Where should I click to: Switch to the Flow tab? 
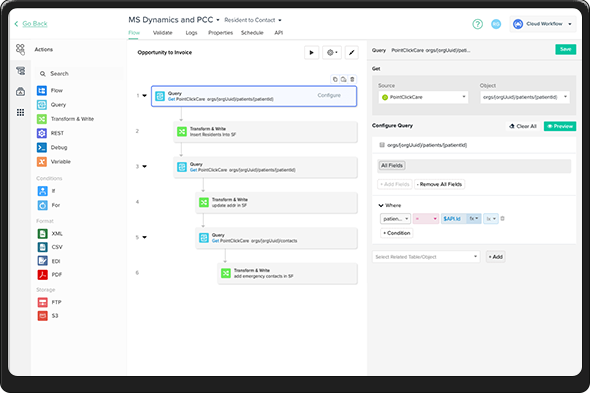[134, 33]
